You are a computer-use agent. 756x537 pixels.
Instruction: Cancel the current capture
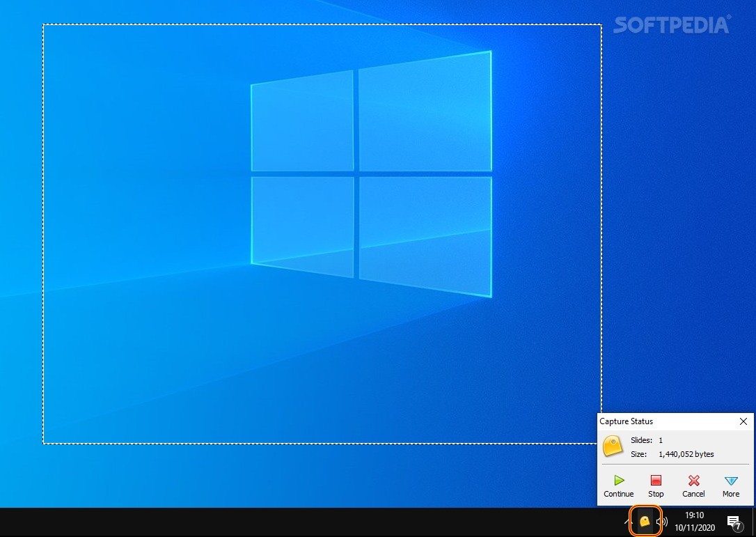[x=693, y=486]
